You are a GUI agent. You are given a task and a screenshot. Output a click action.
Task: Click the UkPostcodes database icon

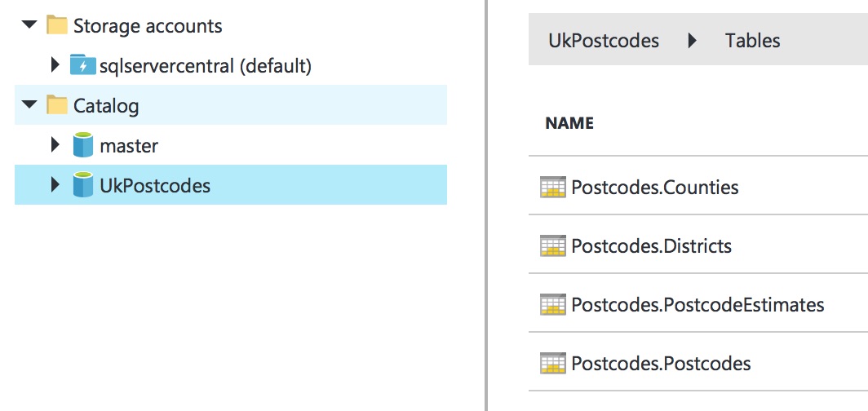point(82,186)
